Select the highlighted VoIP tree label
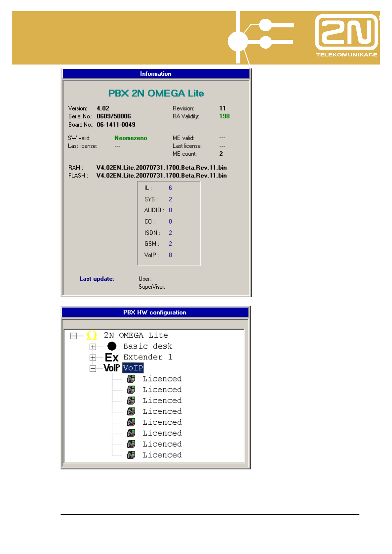This screenshot has height=554, width=392. tap(133, 368)
